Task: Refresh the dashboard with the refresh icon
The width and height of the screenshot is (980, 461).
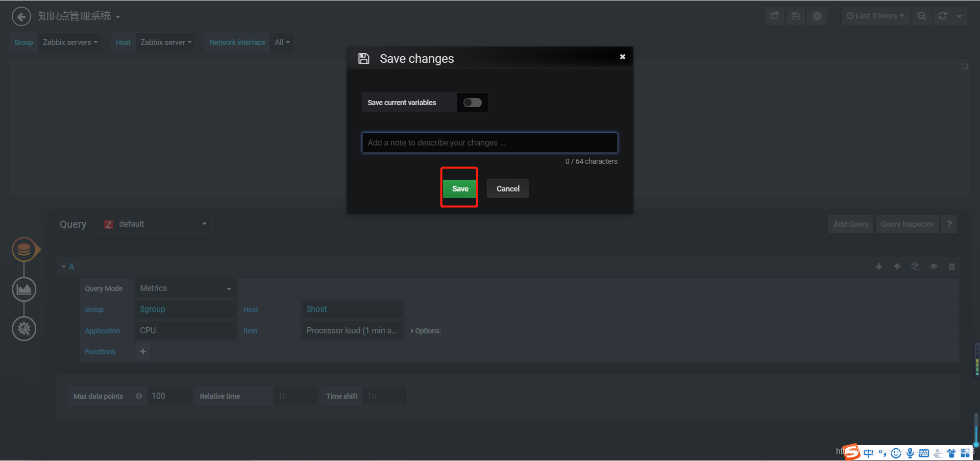Action: pyautogui.click(x=942, y=16)
